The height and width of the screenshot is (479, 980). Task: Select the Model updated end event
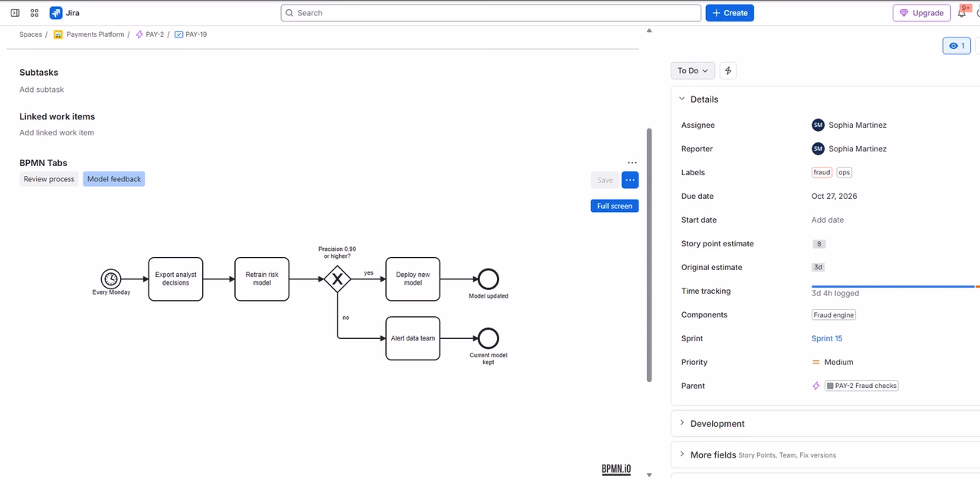pos(488,279)
